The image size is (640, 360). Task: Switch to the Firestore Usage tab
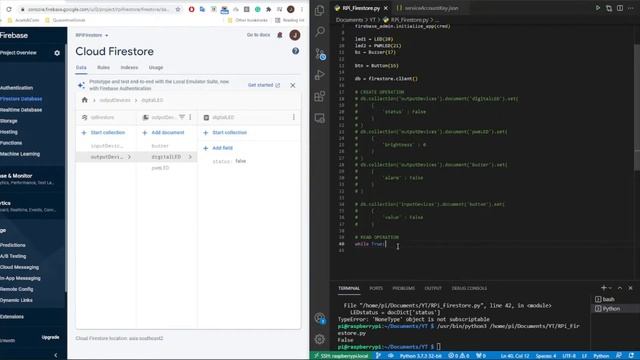pyautogui.click(x=156, y=67)
